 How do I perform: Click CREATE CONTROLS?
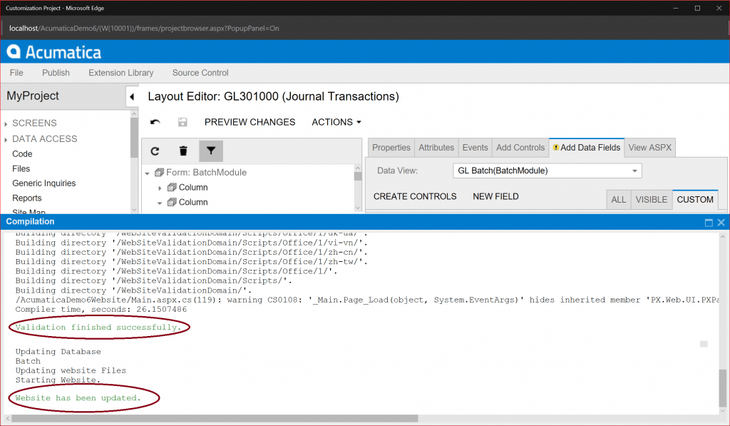[415, 196]
